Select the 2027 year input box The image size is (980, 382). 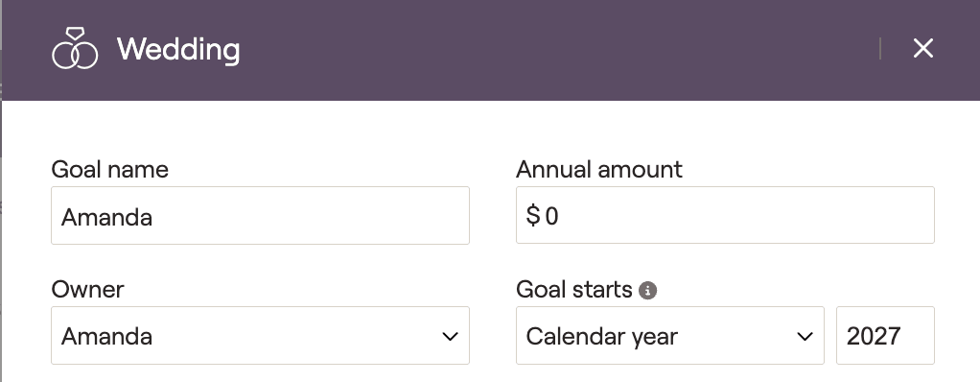tap(886, 336)
